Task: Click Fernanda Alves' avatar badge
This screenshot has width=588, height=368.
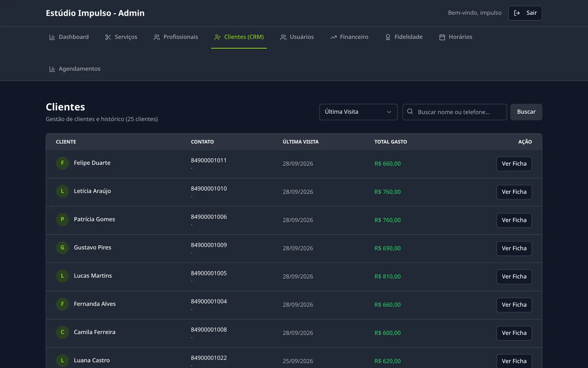Action: click(62, 304)
